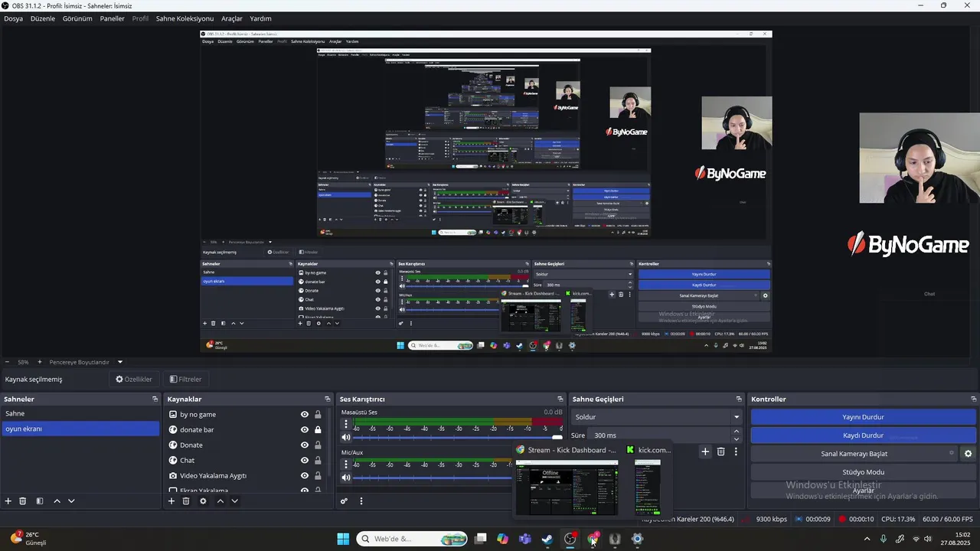
Task: Open Masaüstü Ses three-dot options
Action: tap(346, 424)
